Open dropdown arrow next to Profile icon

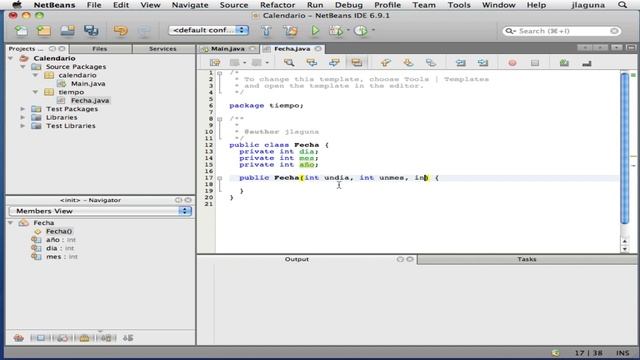(373, 30)
